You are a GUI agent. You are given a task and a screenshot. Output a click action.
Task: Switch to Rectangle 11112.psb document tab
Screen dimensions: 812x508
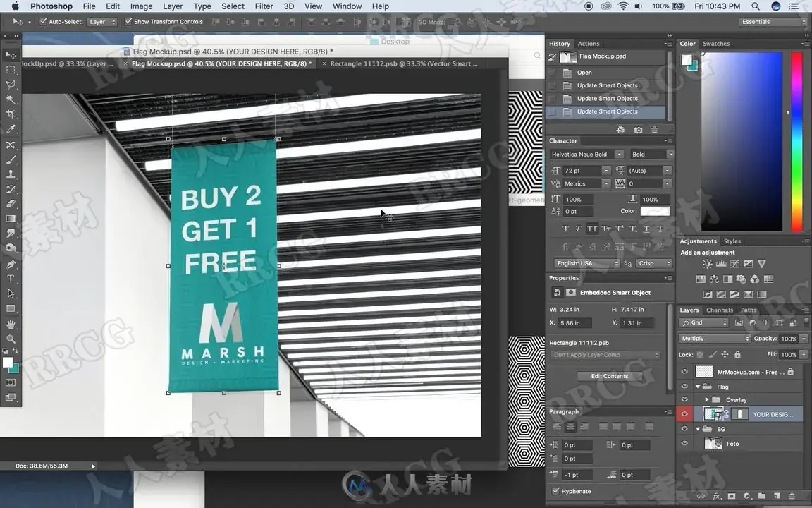(x=403, y=64)
